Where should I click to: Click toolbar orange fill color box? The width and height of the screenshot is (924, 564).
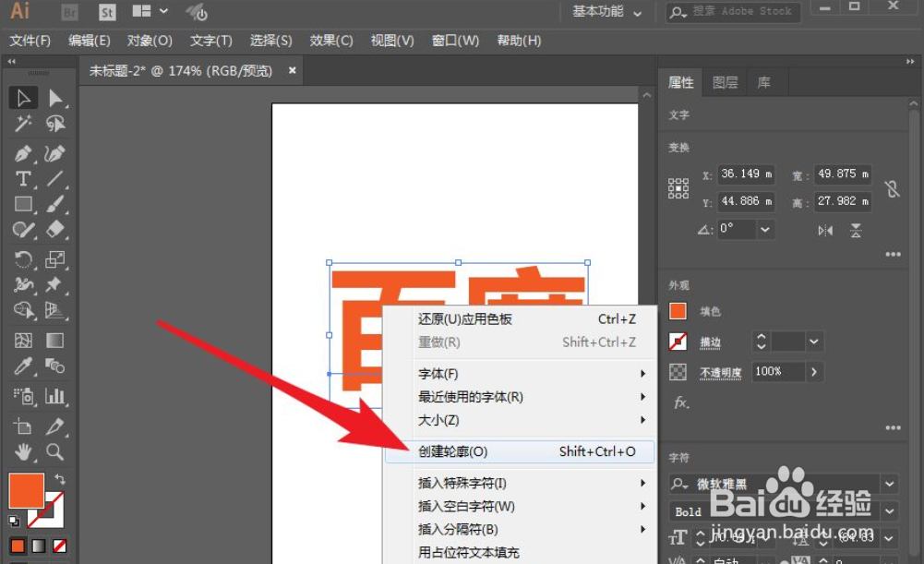coord(27,490)
